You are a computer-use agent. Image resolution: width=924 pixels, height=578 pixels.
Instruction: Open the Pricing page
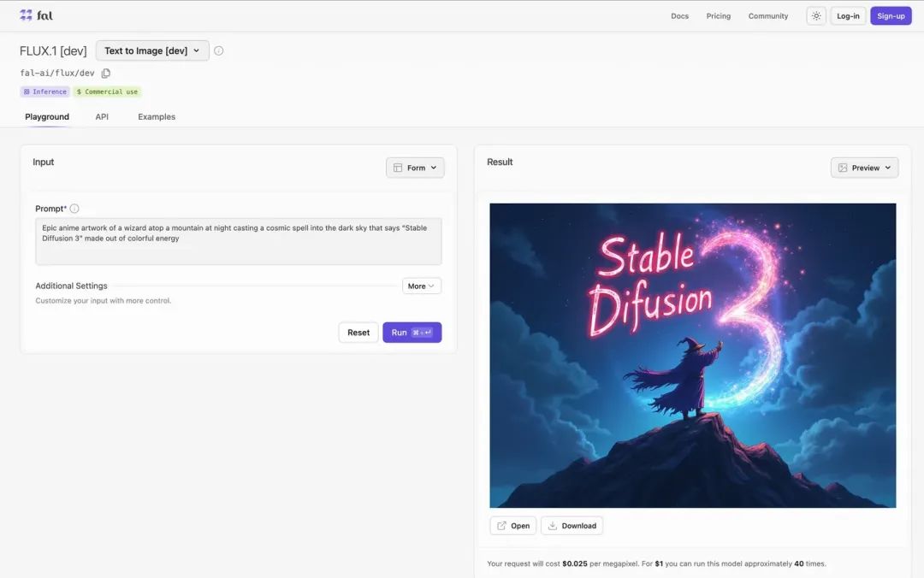coord(719,16)
